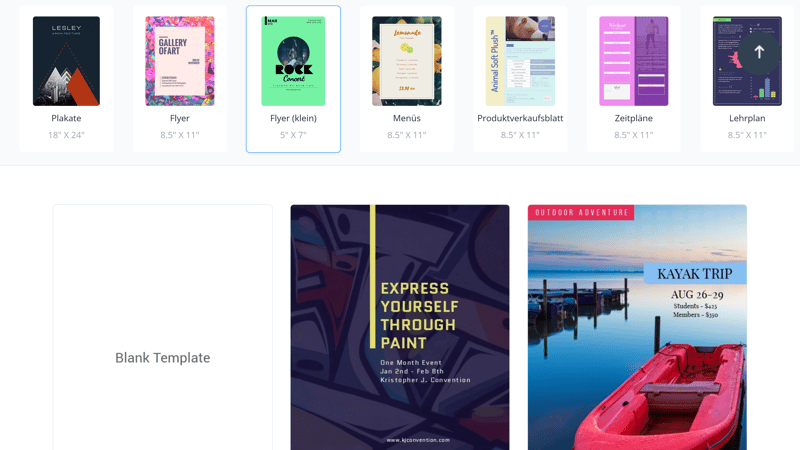Choose the Kayak Trip flyer template
The height and width of the screenshot is (450, 800).
click(x=637, y=328)
